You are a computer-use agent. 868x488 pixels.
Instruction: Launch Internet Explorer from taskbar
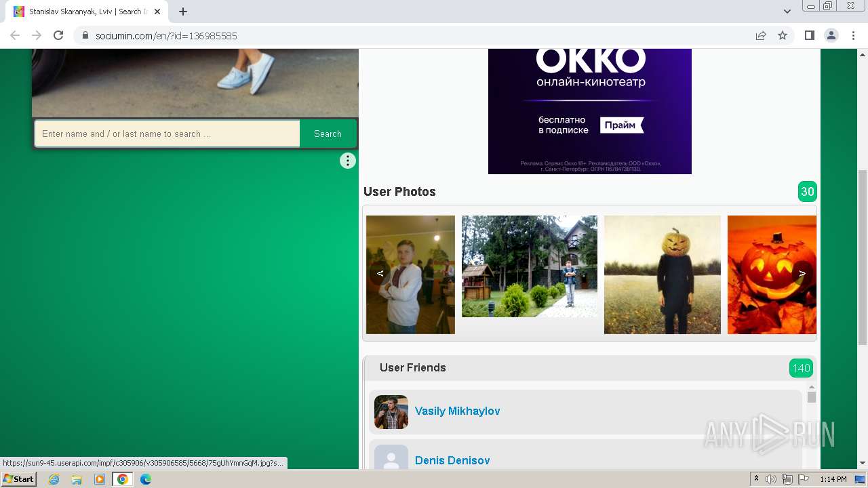click(x=54, y=479)
